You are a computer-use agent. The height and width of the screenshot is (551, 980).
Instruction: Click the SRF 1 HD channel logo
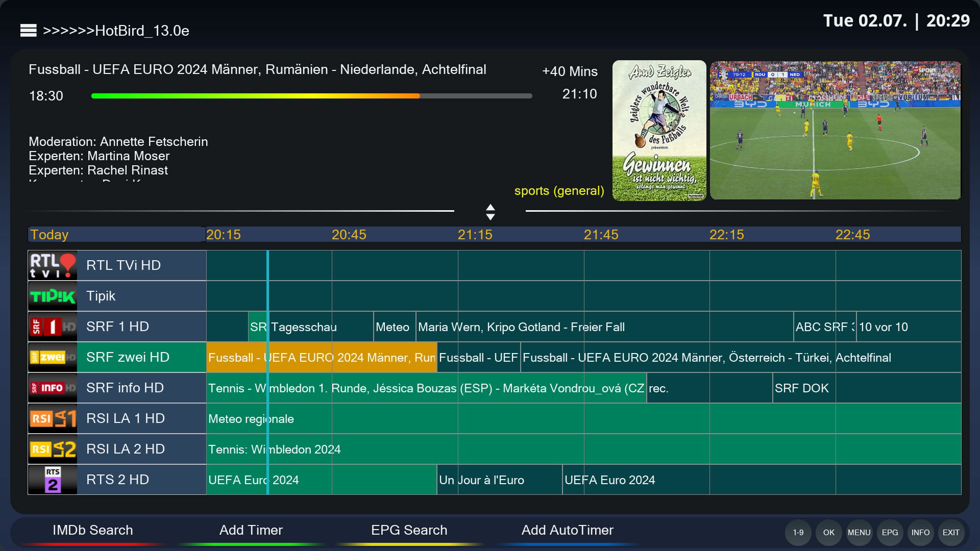[53, 327]
